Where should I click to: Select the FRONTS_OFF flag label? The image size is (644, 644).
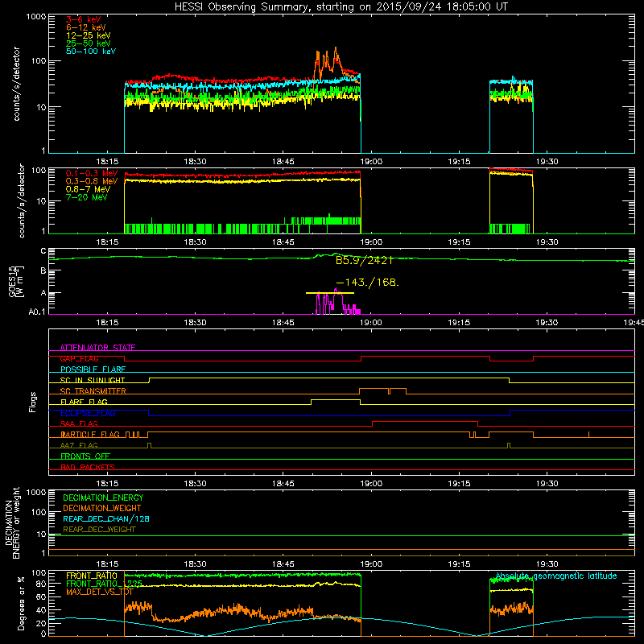[x=85, y=456]
